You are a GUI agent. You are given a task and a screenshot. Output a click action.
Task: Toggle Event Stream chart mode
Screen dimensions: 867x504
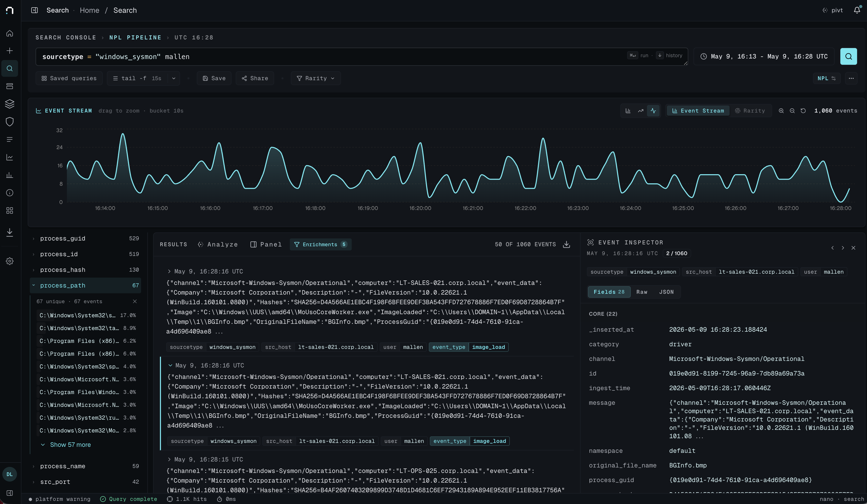click(x=698, y=111)
